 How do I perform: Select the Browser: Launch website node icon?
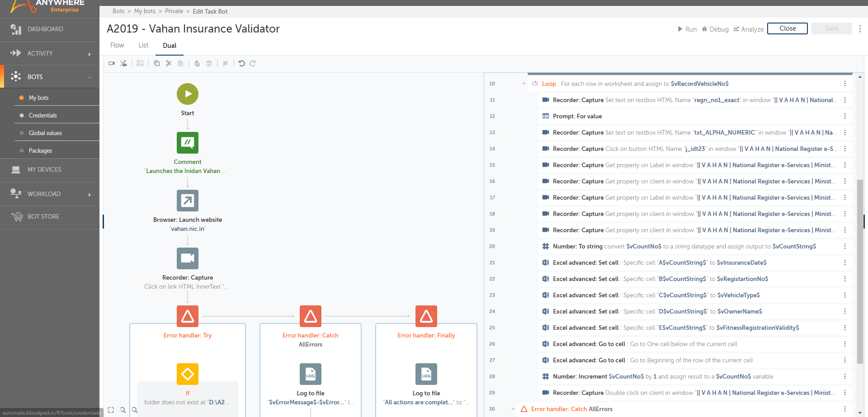(x=188, y=201)
